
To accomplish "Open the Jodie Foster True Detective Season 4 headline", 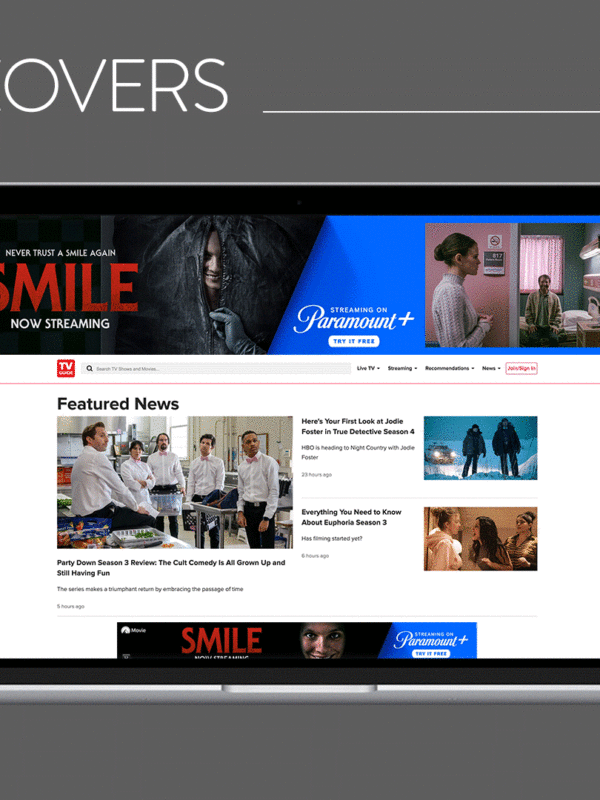I will tap(358, 426).
